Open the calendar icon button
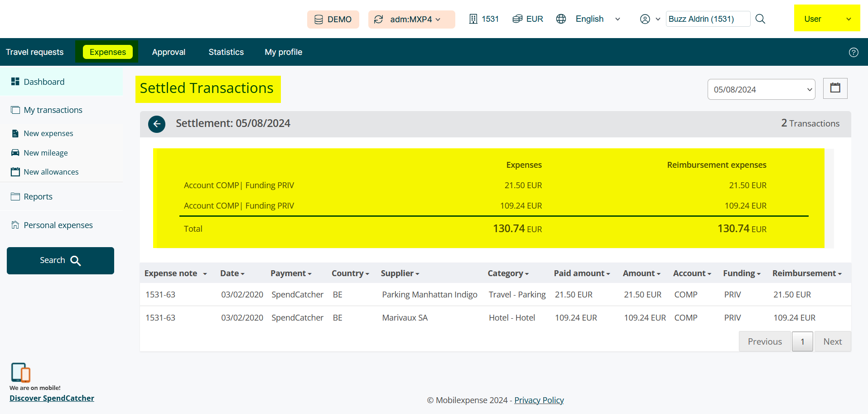The image size is (868, 414). coord(835,88)
